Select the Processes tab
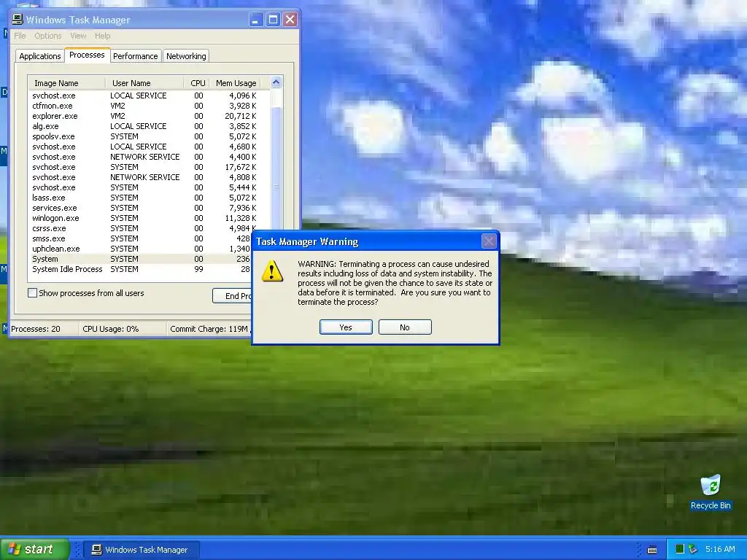Screen dimensions: 747x560 tap(87, 55)
